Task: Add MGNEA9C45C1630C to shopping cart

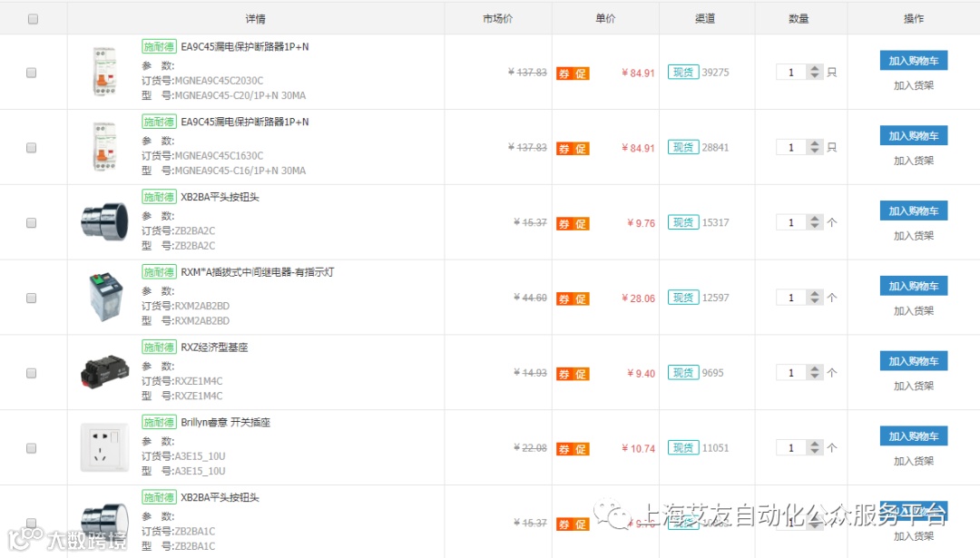Action: [913, 135]
